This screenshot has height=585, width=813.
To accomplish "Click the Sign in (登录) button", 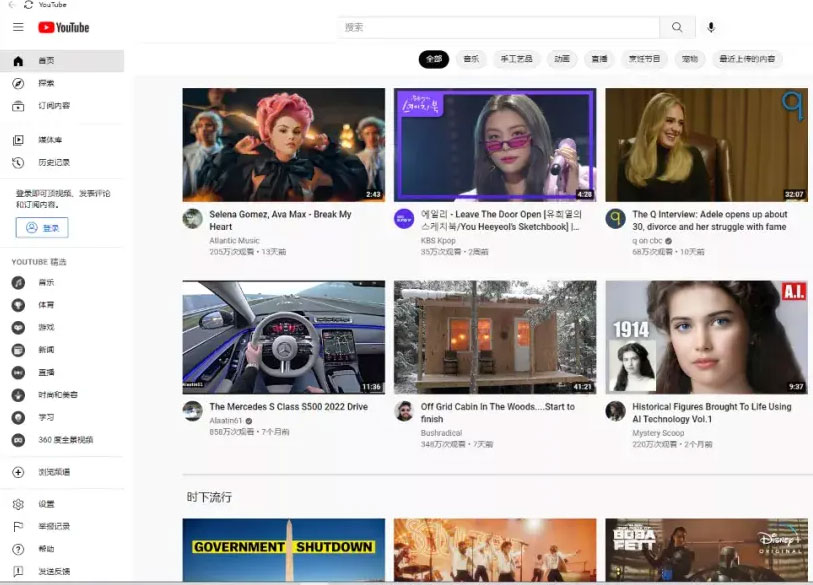I will tap(42, 228).
